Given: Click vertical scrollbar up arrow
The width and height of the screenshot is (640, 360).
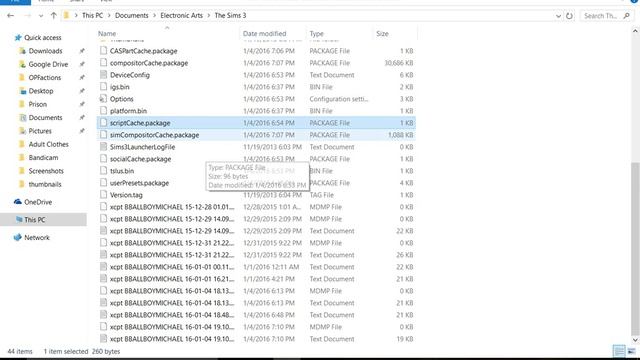Looking at the screenshot, I should [635, 31].
